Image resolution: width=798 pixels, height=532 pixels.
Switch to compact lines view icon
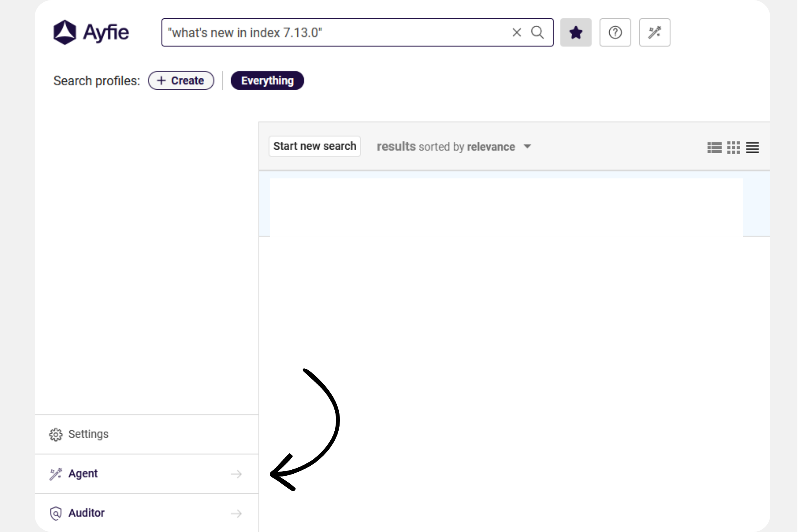click(x=753, y=147)
